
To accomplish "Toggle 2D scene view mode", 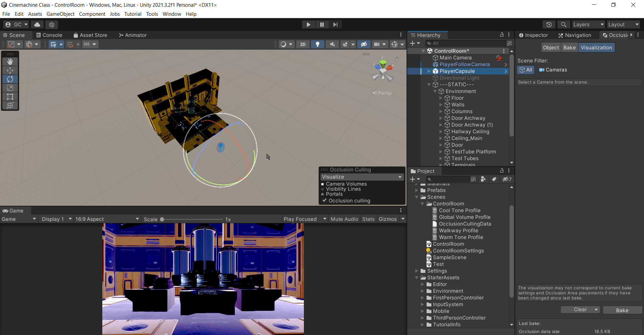I will click(303, 44).
